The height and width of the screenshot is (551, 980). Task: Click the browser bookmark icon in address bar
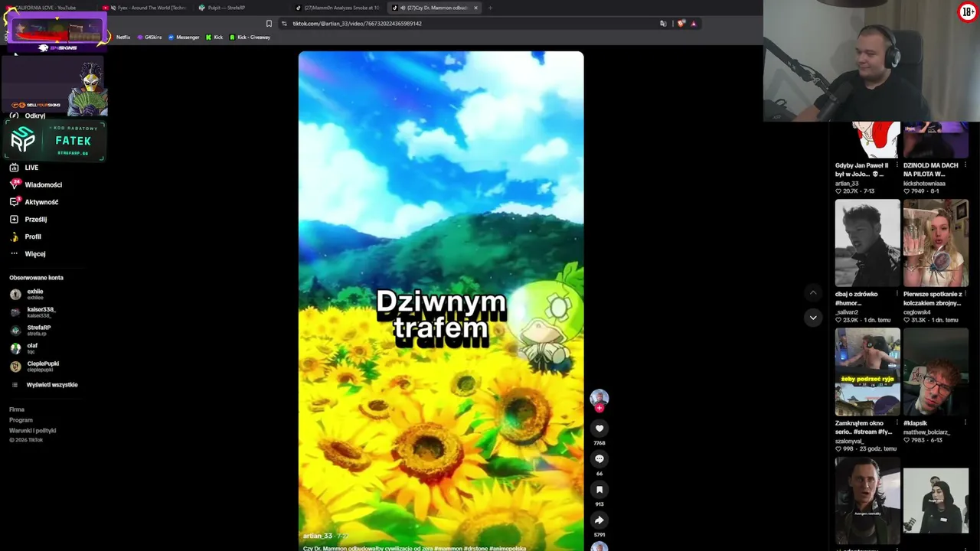pos(269,24)
